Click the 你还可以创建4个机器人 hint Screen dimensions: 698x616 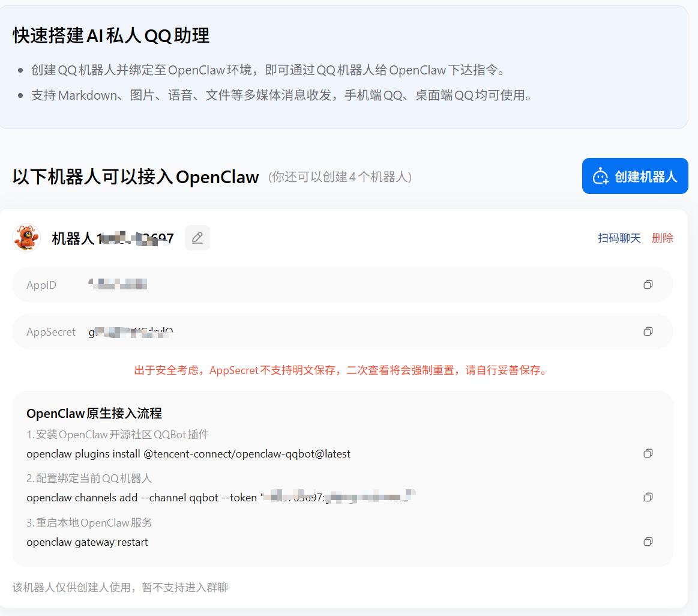click(x=340, y=177)
